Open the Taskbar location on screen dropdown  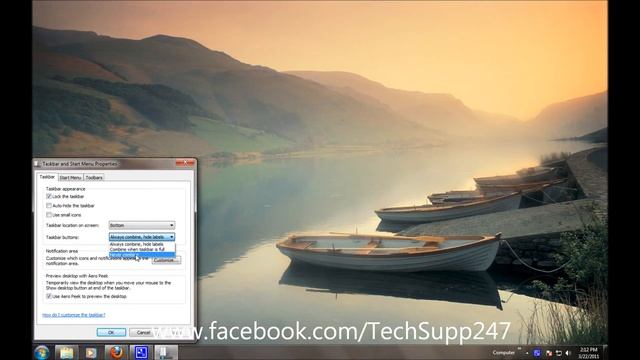(x=142, y=225)
